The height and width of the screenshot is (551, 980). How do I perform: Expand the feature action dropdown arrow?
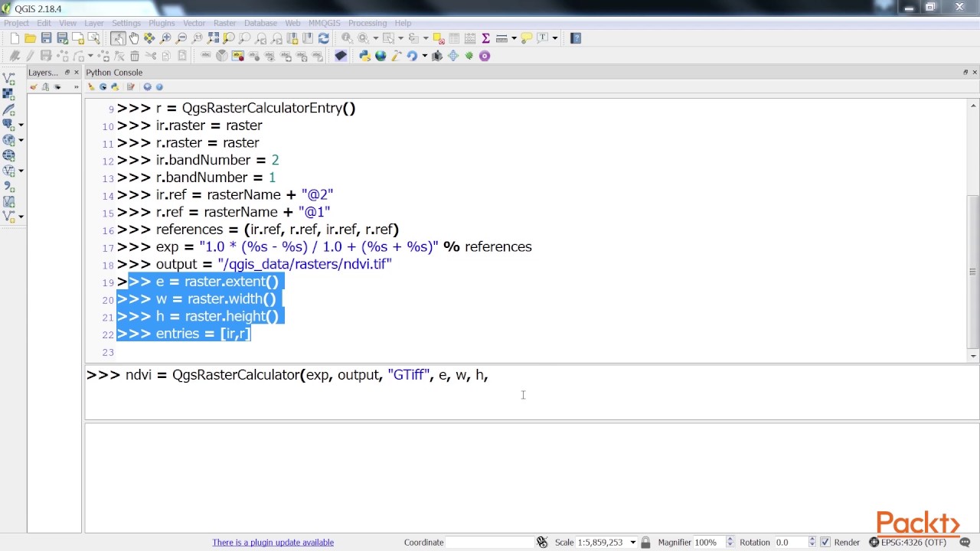(x=375, y=38)
